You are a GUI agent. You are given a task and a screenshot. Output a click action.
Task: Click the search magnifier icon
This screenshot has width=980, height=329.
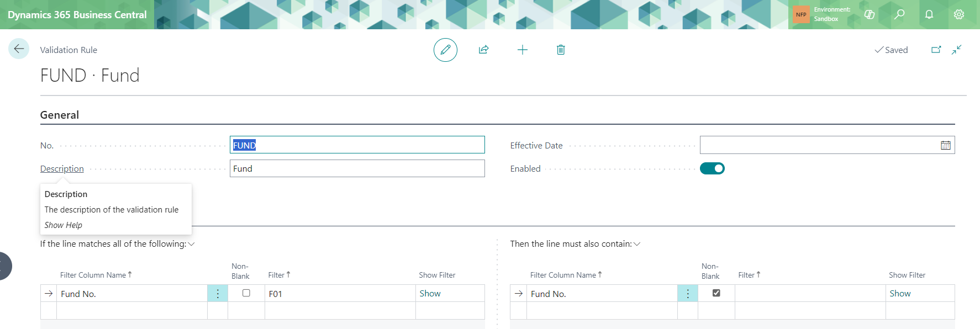899,14
